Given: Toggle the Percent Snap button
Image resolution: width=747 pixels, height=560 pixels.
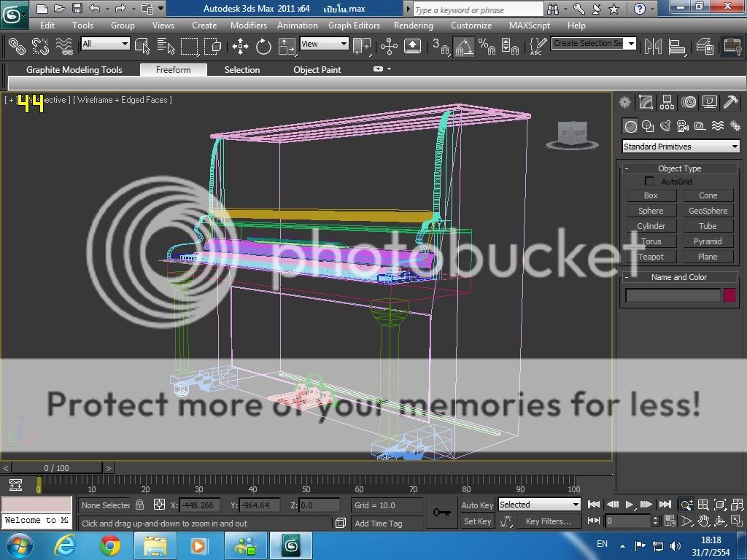Looking at the screenshot, I should pos(487,46).
